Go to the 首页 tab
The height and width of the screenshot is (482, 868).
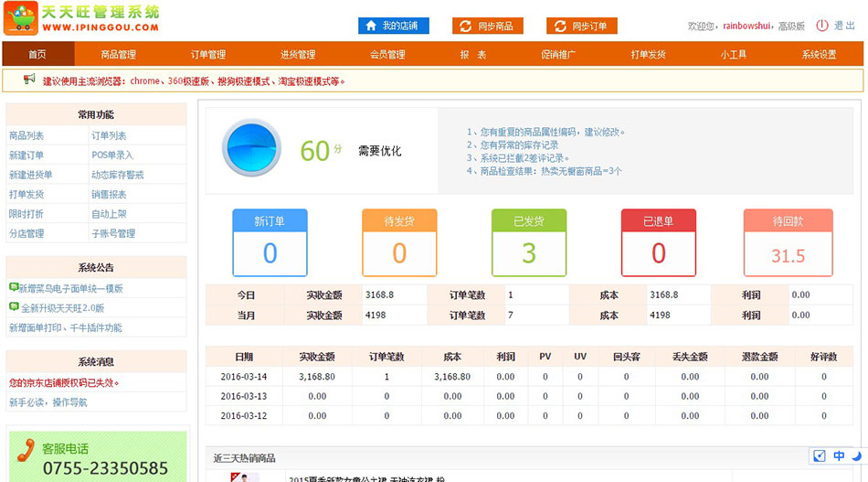click(37, 55)
